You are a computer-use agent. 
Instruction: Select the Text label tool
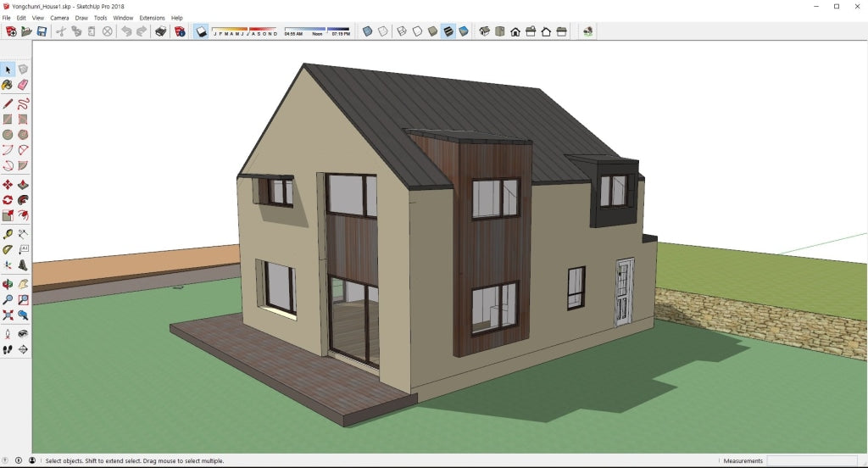point(23,250)
